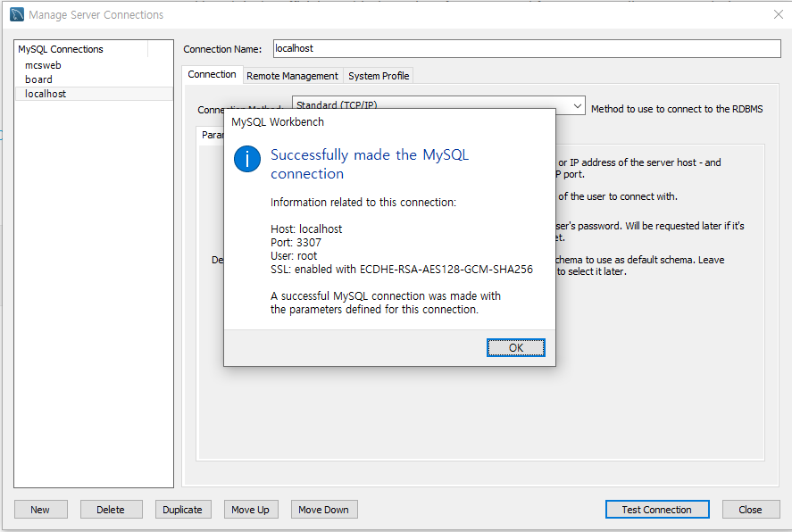The height and width of the screenshot is (532, 792).
Task: Click the SSL cipher ECDHE-RSA-AES128-GCM-SHA256 text
Action: coord(446,270)
